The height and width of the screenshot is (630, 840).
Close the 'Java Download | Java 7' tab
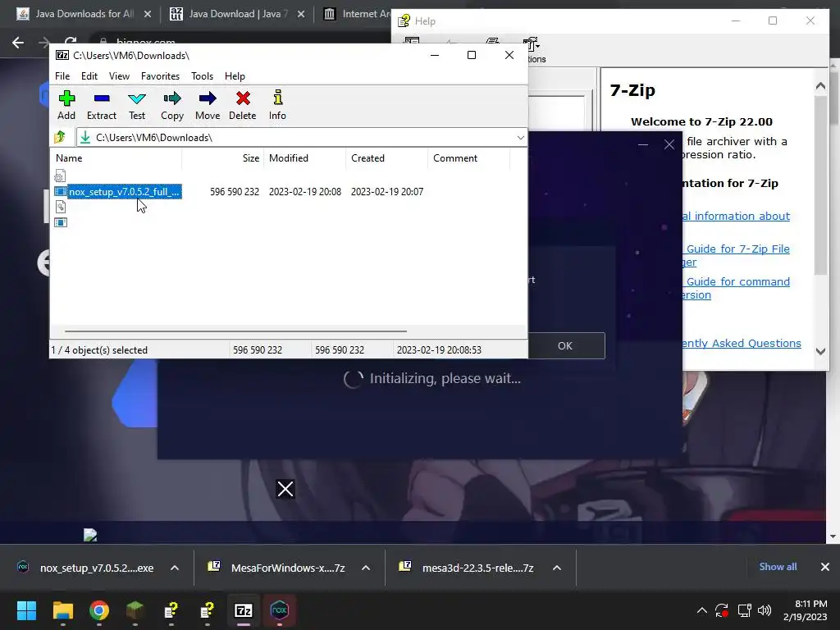tap(301, 14)
